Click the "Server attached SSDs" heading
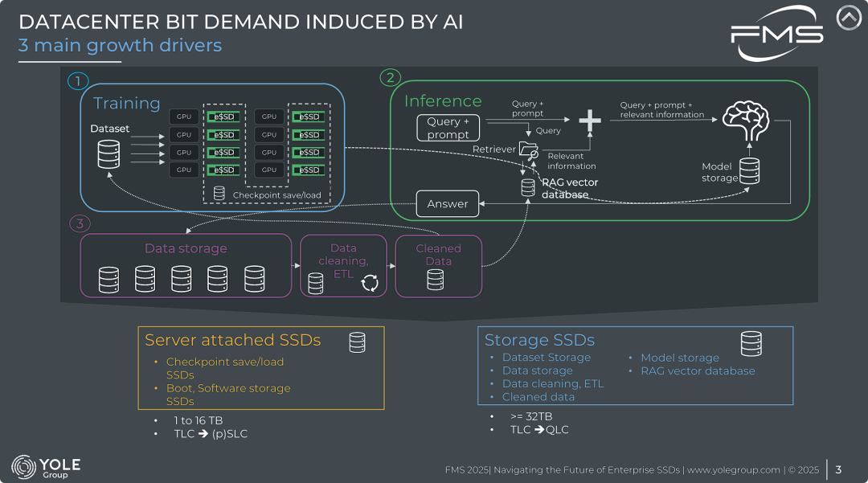 click(233, 340)
